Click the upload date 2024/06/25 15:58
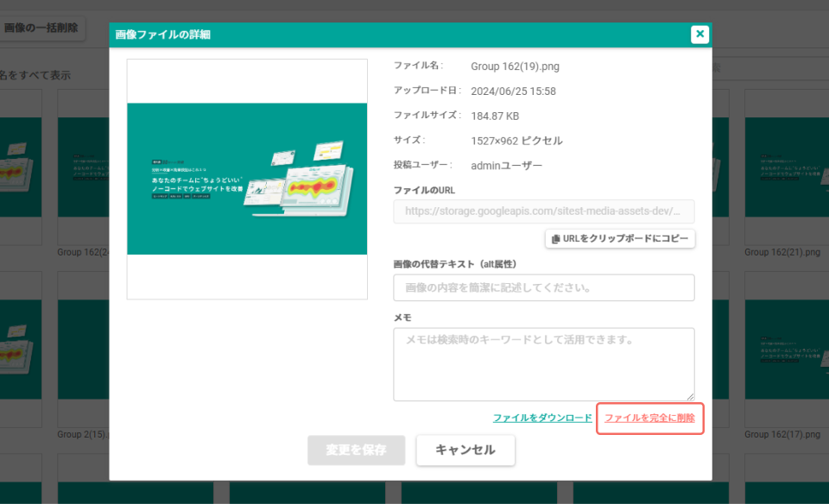 (513, 91)
